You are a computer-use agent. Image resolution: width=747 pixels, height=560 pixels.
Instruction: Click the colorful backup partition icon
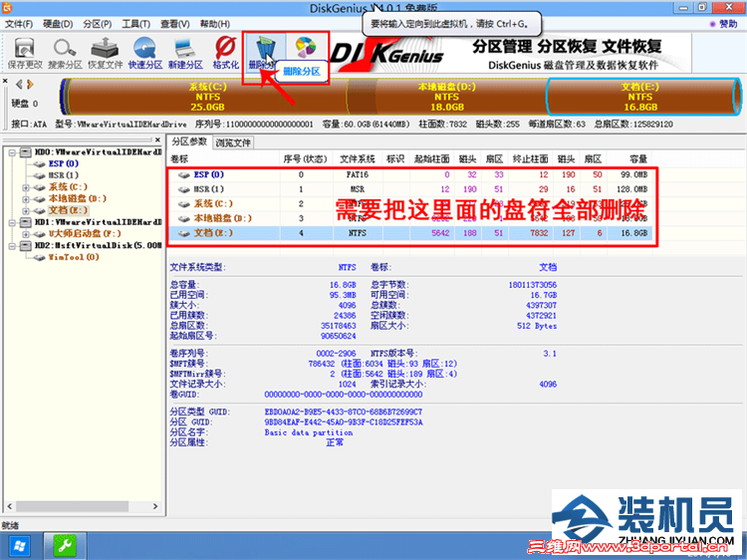click(306, 48)
